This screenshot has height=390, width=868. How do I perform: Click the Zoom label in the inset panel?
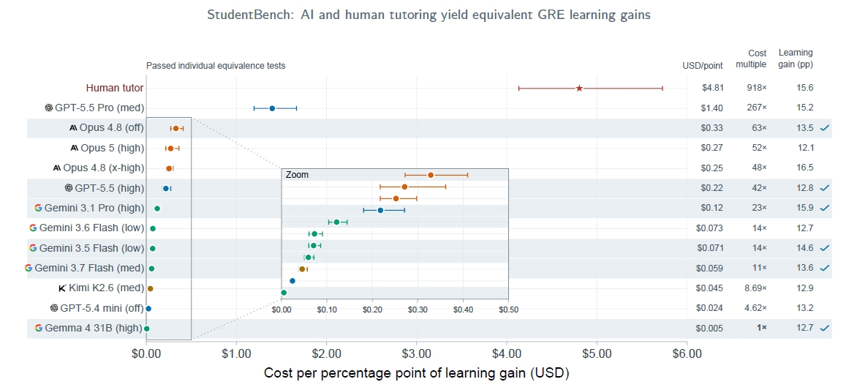pyautogui.click(x=297, y=174)
